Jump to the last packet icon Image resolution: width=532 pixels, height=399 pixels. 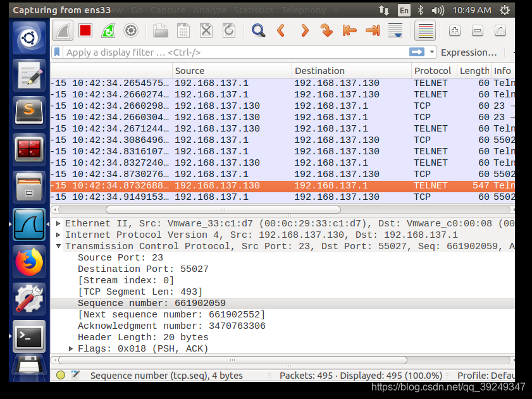click(x=373, y=30)
